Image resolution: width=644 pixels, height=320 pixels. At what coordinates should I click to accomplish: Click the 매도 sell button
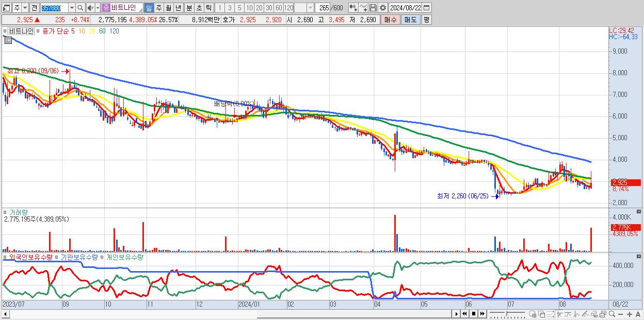(410, 20)
